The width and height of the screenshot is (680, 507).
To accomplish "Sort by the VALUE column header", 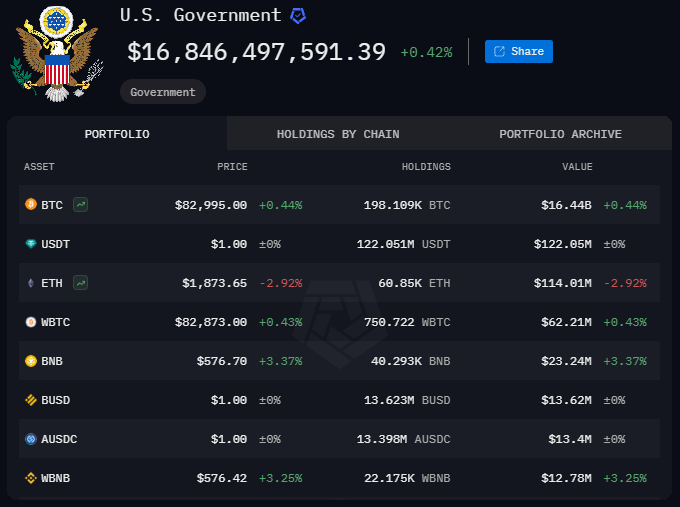I will (577, 167).
